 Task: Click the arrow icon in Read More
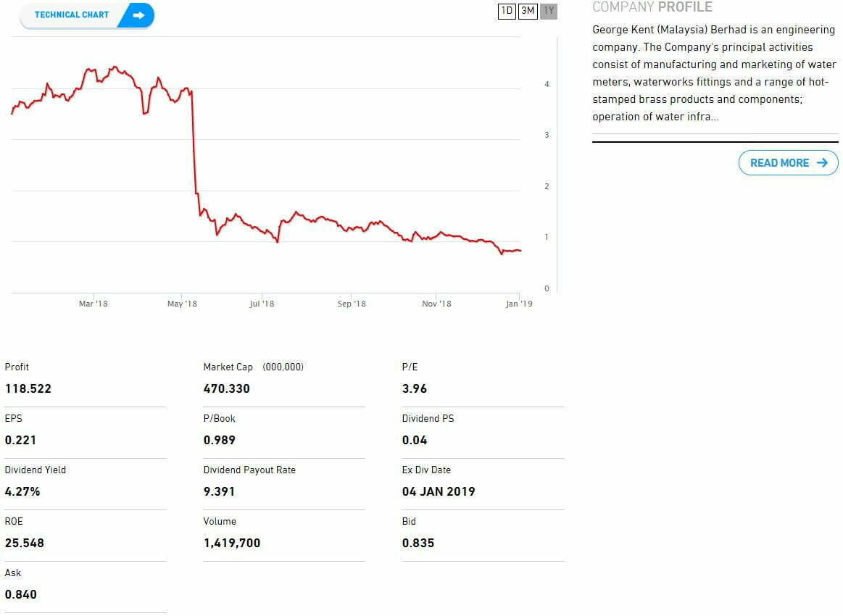[822, 163]
